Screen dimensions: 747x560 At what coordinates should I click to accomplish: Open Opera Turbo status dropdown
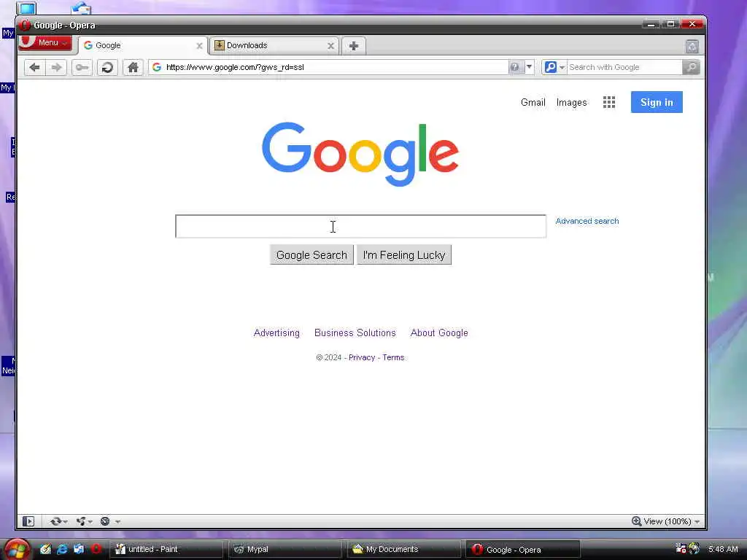point(110,521)
